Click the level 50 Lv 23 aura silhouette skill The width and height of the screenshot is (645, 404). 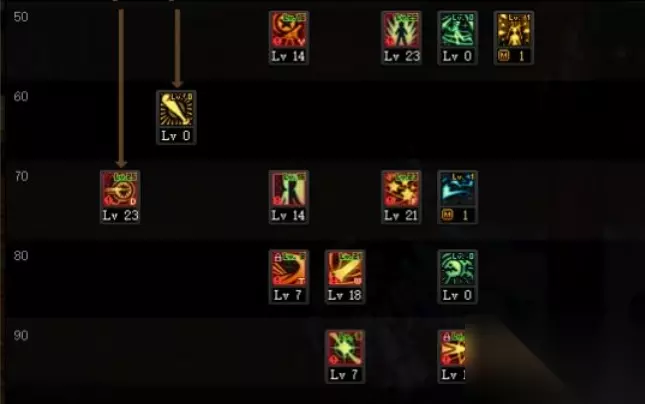pos(401,30)
